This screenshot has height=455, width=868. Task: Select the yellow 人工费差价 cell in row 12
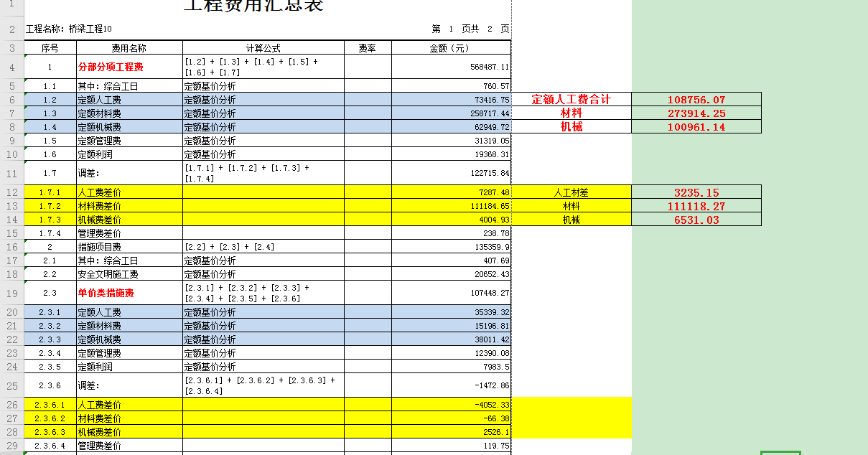(129, 192)
